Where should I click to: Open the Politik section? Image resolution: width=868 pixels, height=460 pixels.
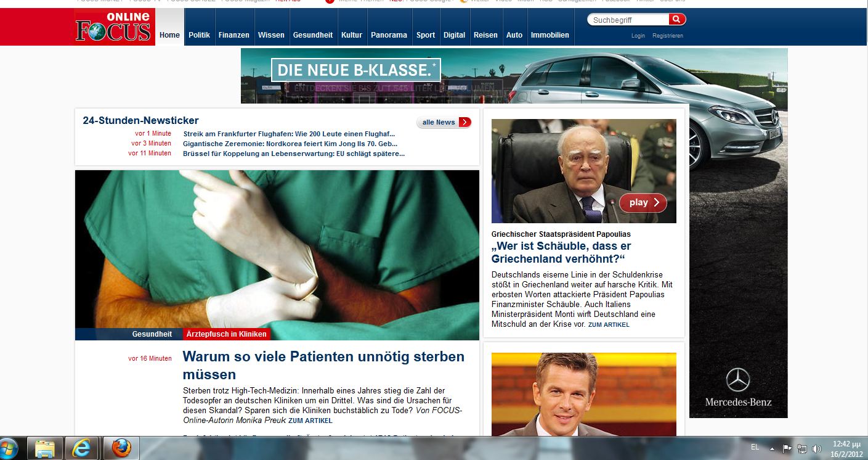coord(199,35)
